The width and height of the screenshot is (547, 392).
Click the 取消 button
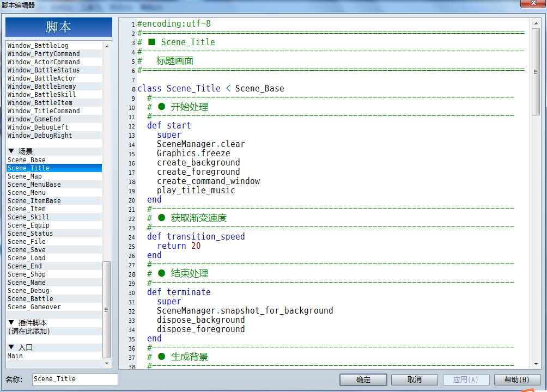tap(415, 379)
